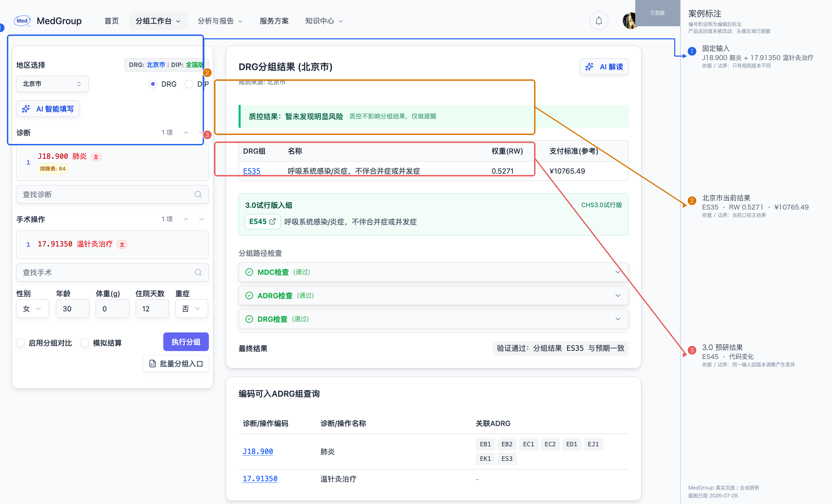Focus the 查找手术 search field
This screenshot has width=832, height=504.
click(113, 272)
